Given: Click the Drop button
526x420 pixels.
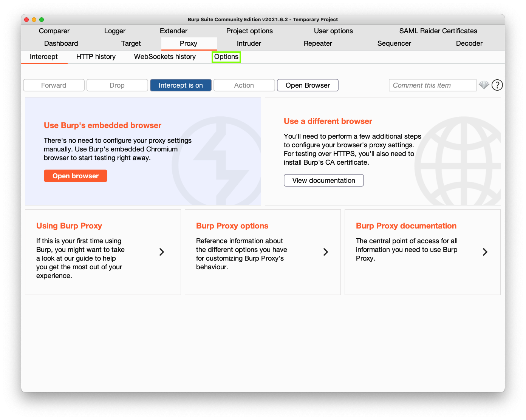Looking at the screenshot, I should coord(117,85).
